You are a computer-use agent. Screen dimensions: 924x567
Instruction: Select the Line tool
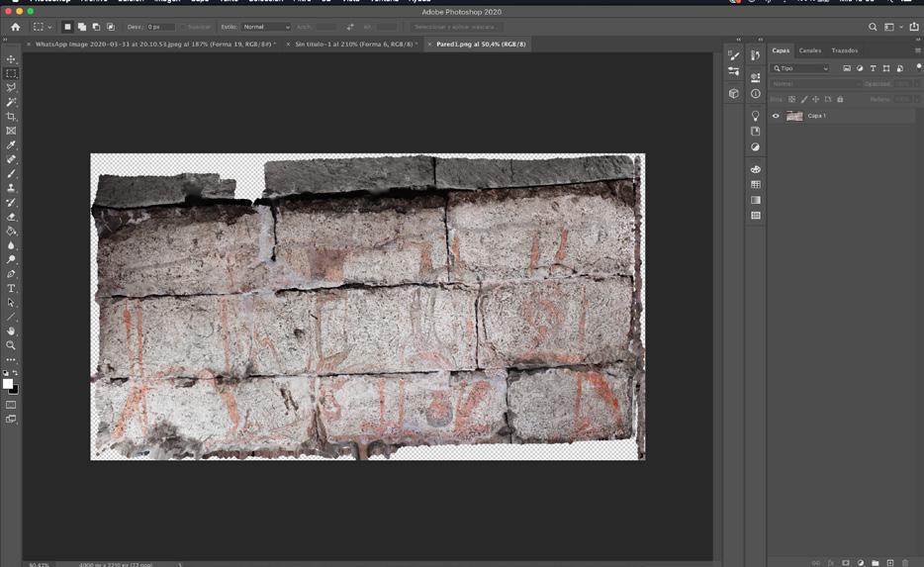coord(11,317)
